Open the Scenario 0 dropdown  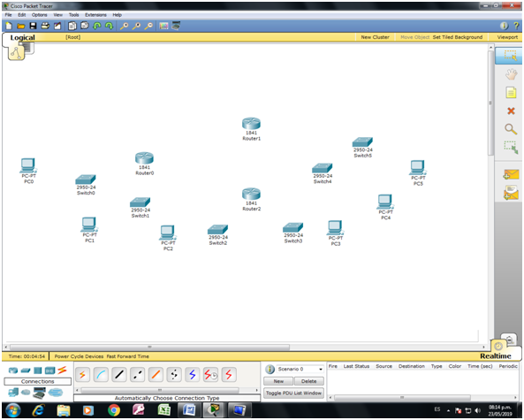pos(300,369)
